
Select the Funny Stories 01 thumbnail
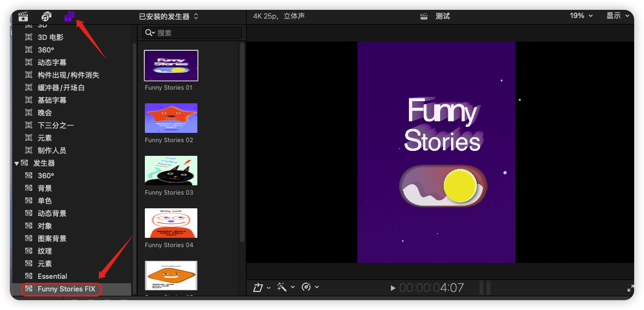click(171, 66)
